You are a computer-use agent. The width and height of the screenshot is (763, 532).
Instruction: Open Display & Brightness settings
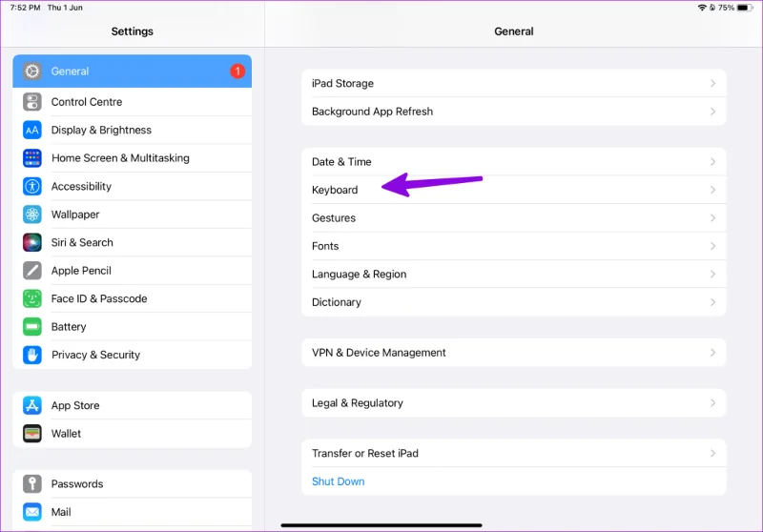tap(133, 131)
